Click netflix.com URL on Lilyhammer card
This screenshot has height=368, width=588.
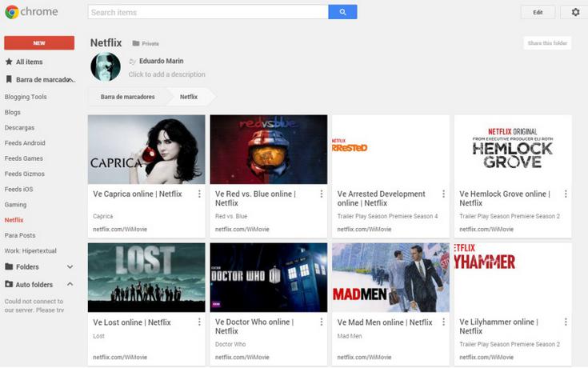486,358
